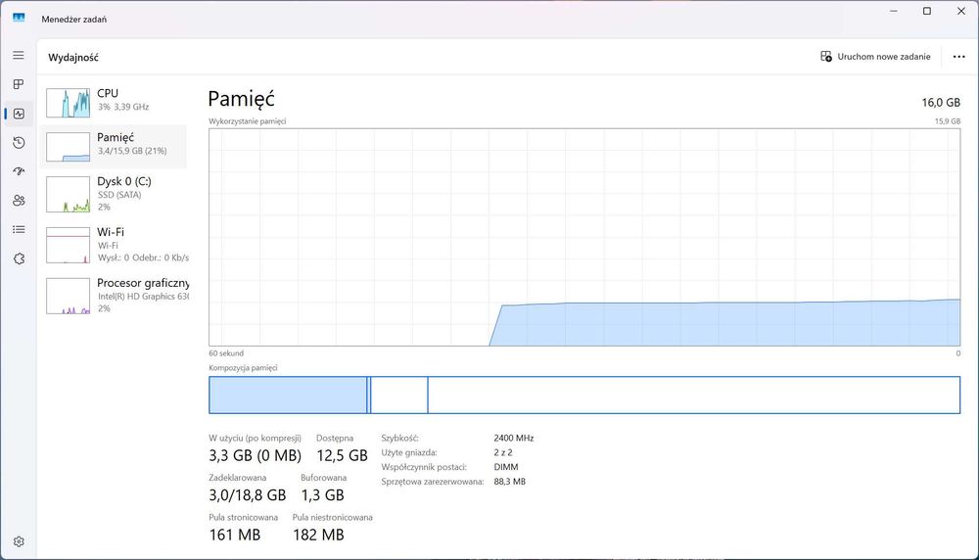This screenshot has width=979, height=560.
Task: Click the GPU mini graph thumbnail
Action: click(69, 296)
